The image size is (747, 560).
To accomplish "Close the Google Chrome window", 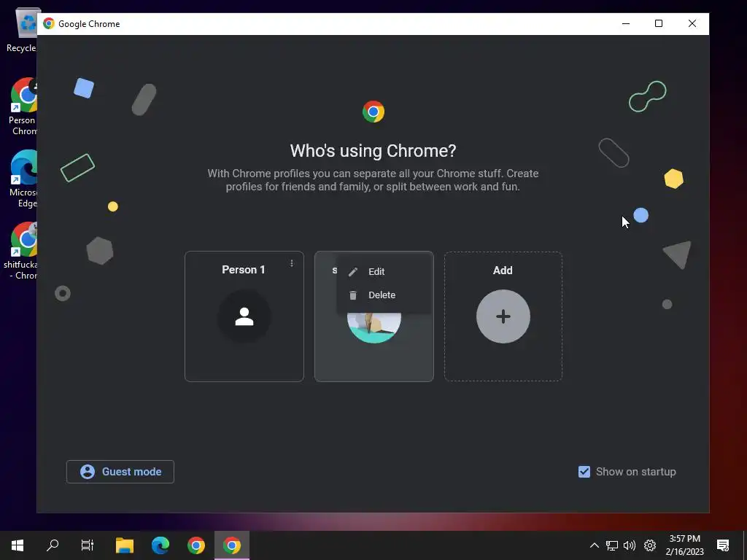I will (692, 23).
